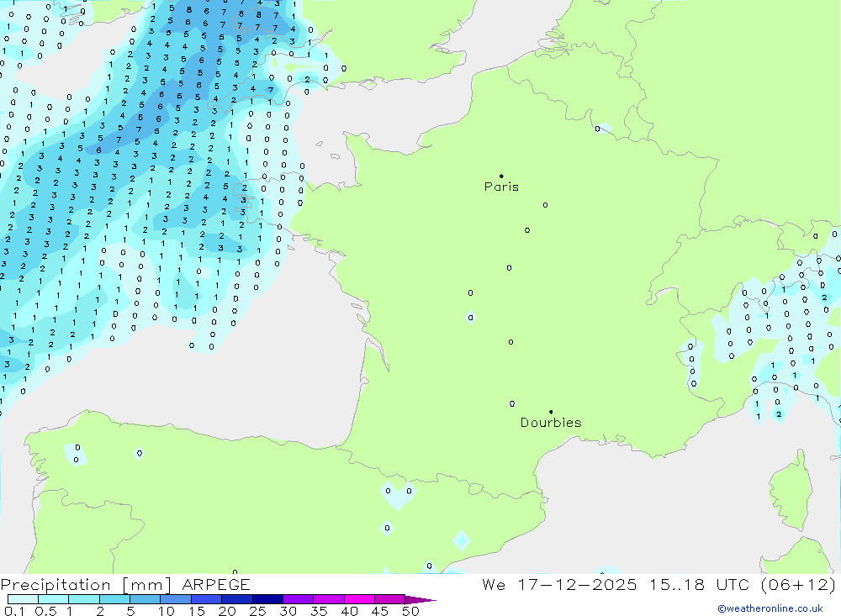Select the 0.1–0.5 mm legend swatch
The height and width of the screenshot is (616, 841).
pyautogui.click(x=23, y=599)
